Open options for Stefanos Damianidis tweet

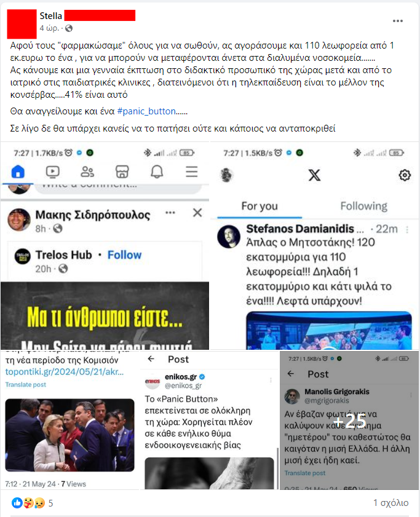pos(407,229)
